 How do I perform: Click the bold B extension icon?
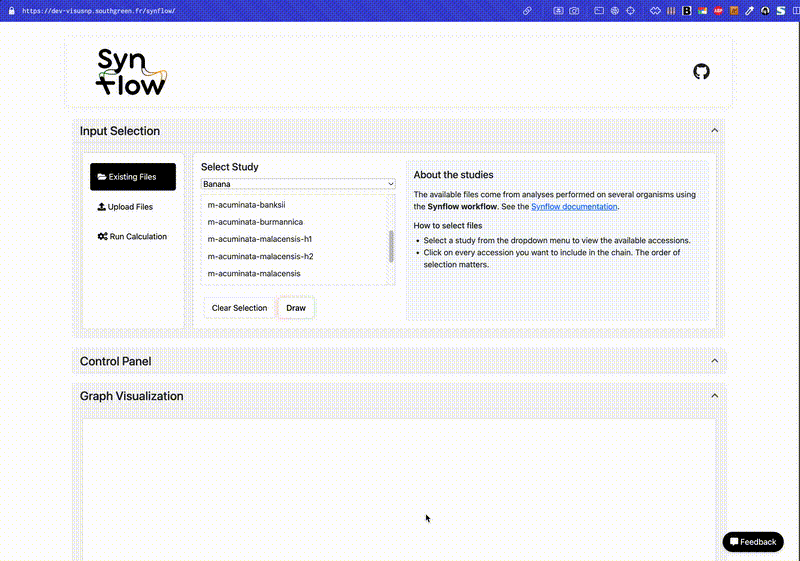[687, 11]
